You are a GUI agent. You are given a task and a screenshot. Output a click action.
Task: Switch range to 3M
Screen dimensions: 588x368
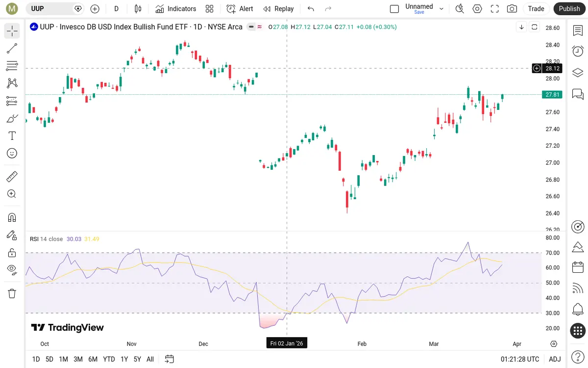pos(78,359)
